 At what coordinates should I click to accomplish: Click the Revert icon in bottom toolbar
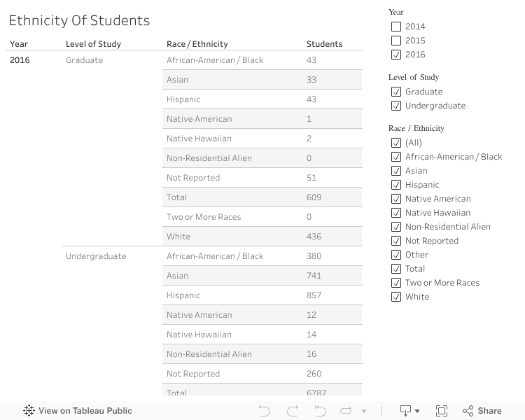point(320,411)
